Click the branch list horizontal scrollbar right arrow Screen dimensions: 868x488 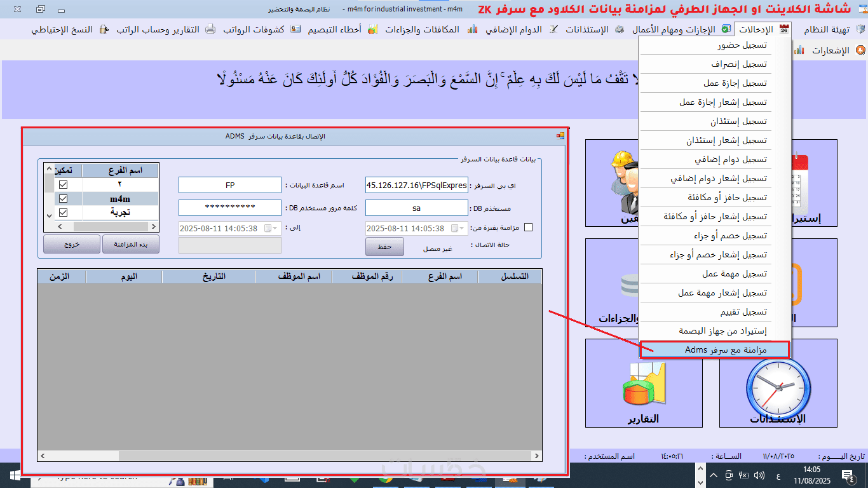click(x=153, y=226)
